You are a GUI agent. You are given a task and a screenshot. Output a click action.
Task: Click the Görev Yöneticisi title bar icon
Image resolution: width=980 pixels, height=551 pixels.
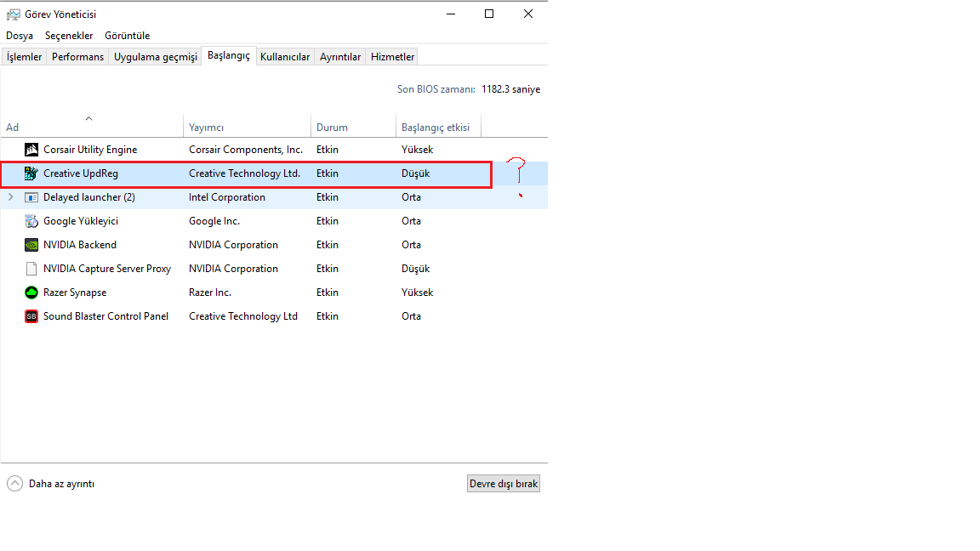tap(13, 14)
